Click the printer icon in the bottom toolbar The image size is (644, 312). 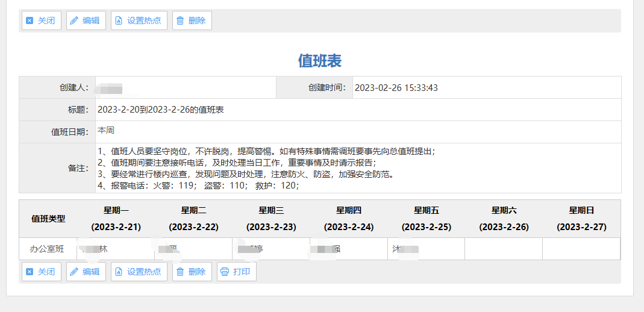click(224, 272)
